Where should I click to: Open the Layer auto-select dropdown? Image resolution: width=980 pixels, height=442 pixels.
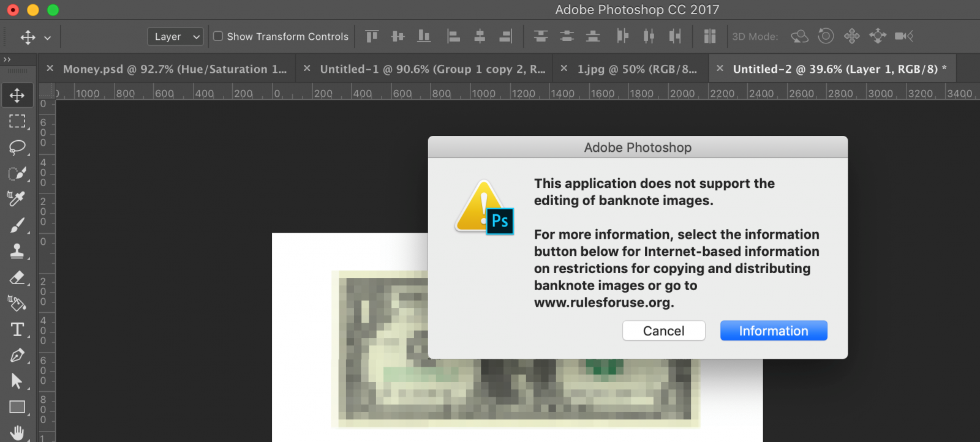(175, 37)
